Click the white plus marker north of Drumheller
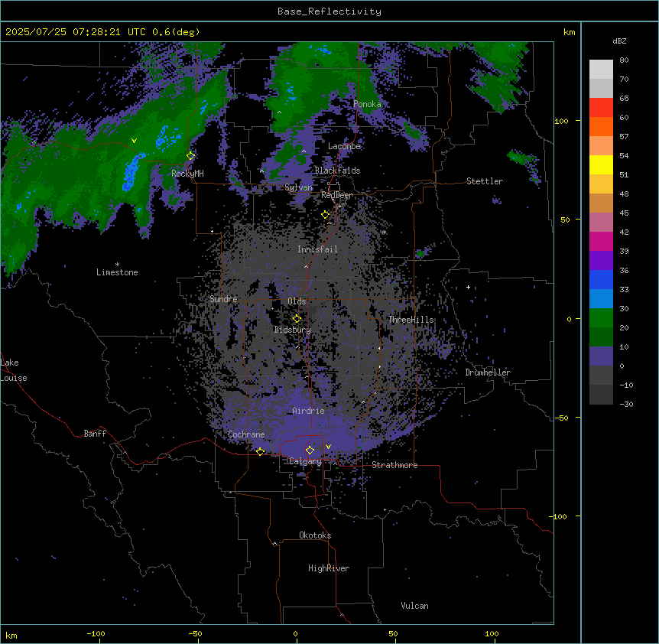Viewport: 659px width, 644px height. (x=468, y=288)
